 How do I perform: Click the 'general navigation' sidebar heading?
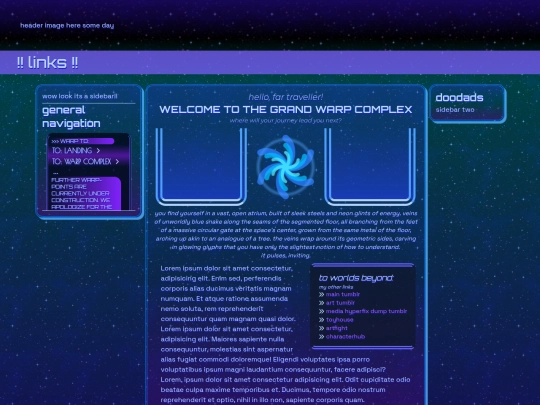pos(71,116)
